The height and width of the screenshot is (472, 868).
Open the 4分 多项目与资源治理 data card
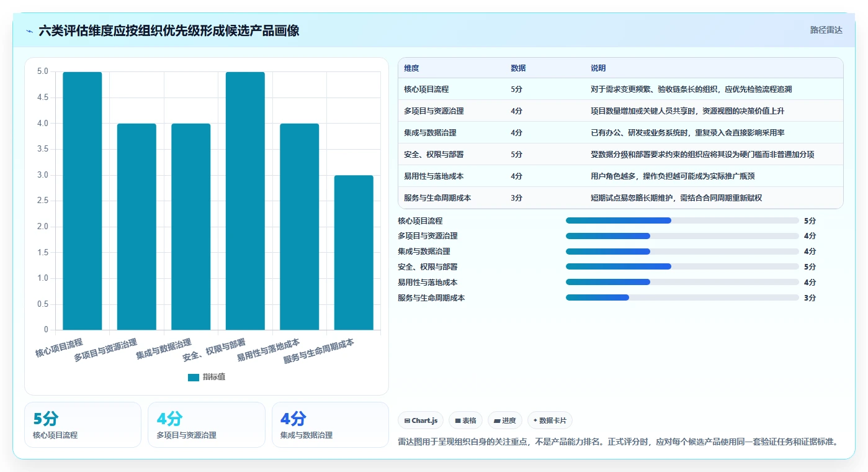coord(207,425)
